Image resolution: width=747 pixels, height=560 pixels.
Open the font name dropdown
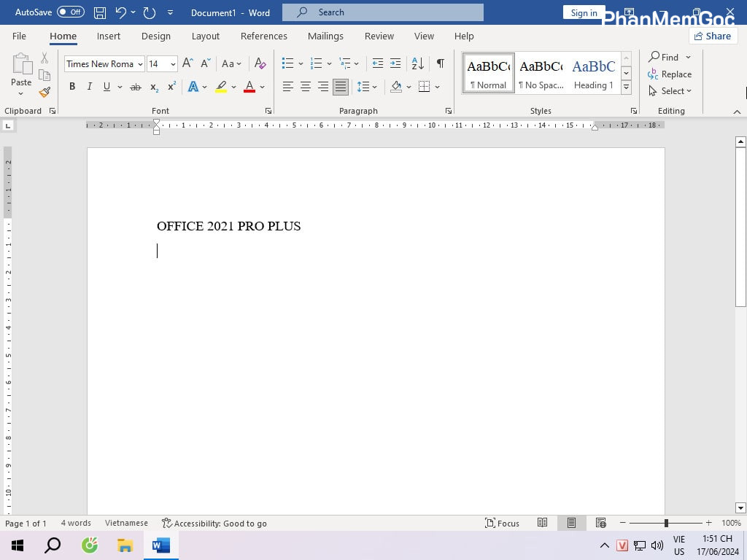pyautogui.click(x=140, y=64)
